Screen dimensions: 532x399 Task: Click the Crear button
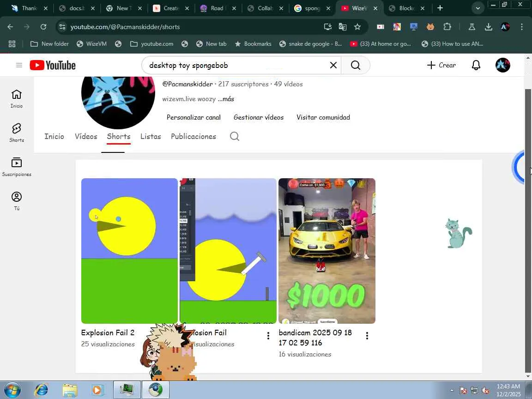[x=441, y=65]
